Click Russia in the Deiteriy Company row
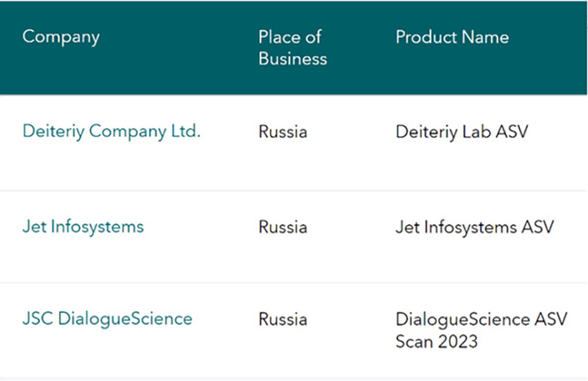Viewport: 588px width, 381px height. pyautogui.click(x=283, y=132)
